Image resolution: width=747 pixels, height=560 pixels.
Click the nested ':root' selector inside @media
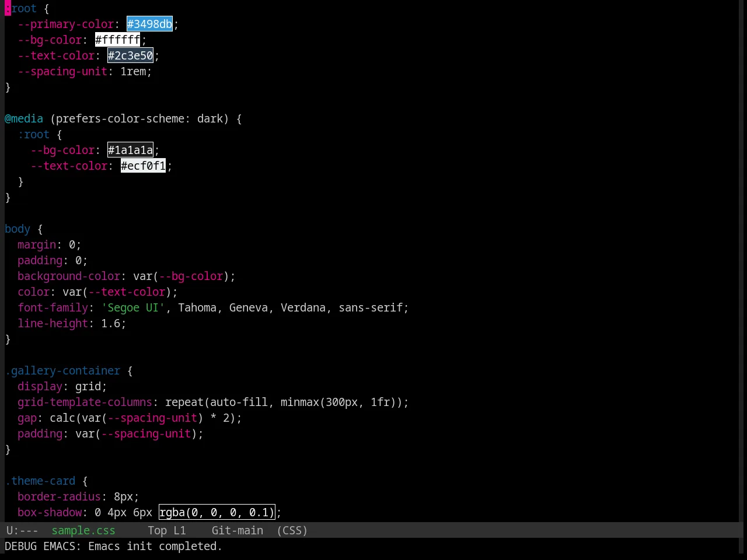pyautogui.click(x=34, y=134)
